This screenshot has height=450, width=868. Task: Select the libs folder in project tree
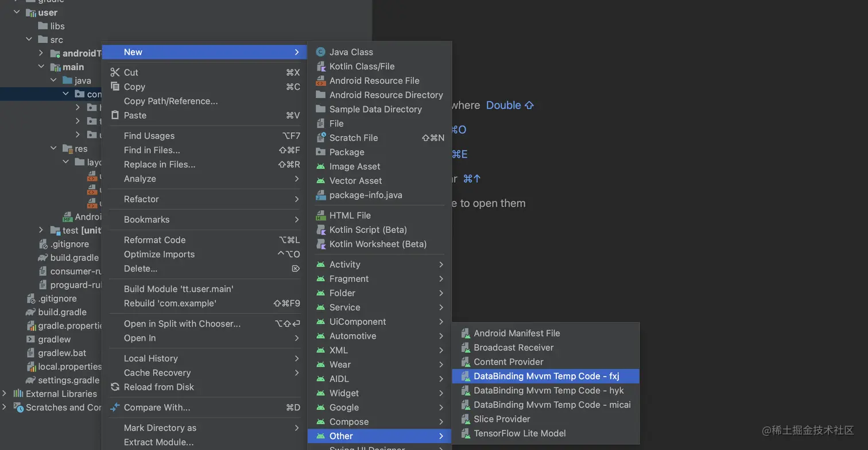tap(57, 26)
